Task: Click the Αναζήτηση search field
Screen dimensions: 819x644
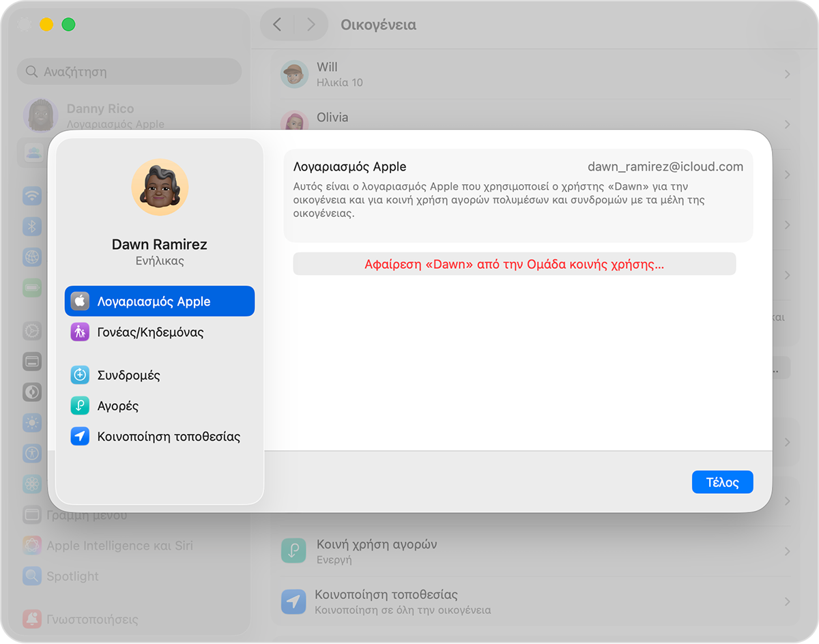Action: 129,72
